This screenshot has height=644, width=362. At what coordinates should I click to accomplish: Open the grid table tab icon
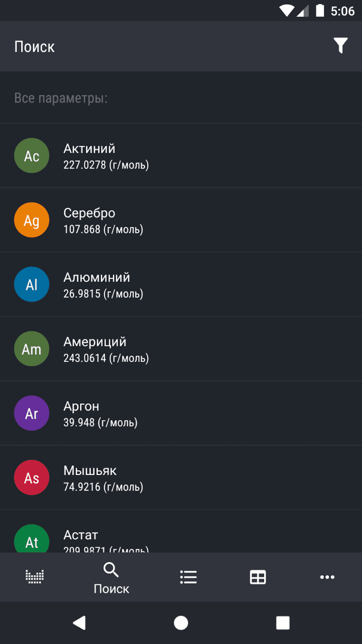pos(258,576)
